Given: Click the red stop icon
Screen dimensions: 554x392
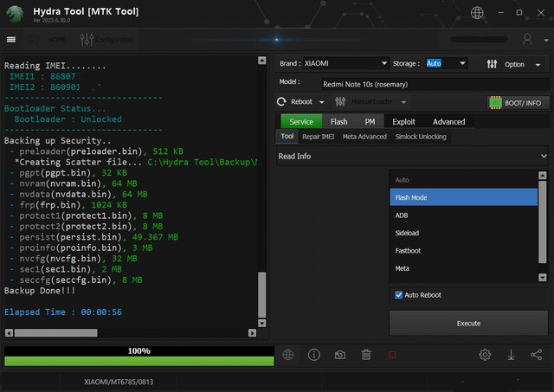Looking at the screenshot, I should [x=392, y=355].
